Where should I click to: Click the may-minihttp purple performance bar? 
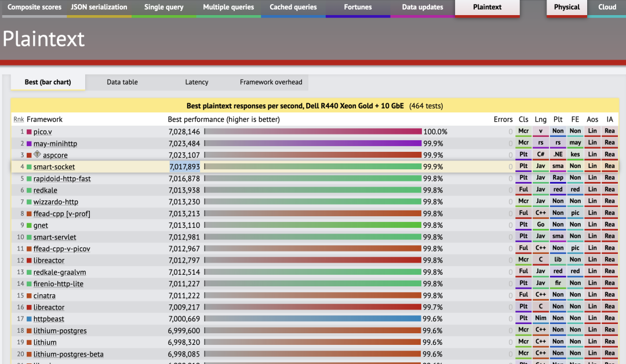pos(313,143)
